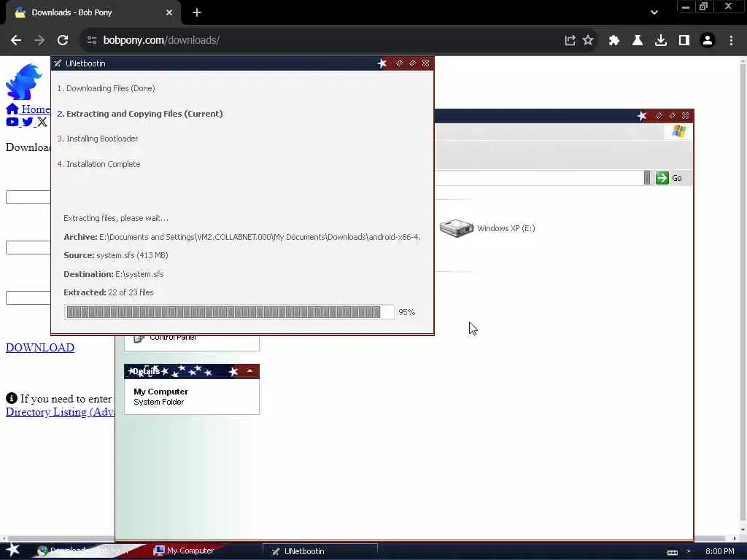Screen dimensions: 747x560
Task: Open the Directory Listing link
Action: pyautogui.click(x=60, y=412)
